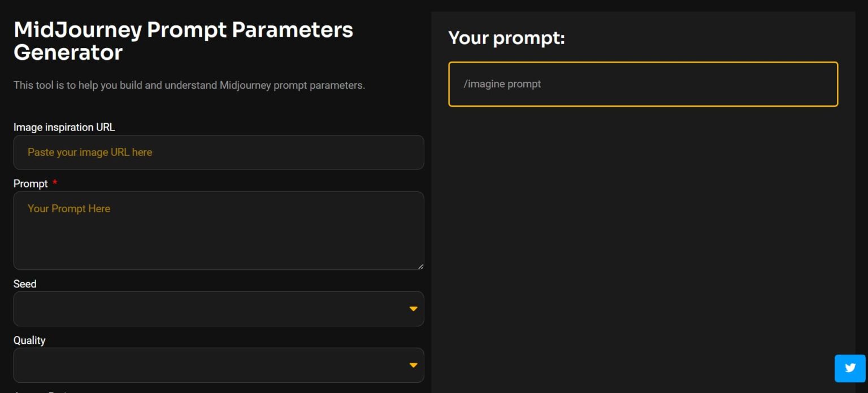868x393 pixels.
Task: Click the MidJourney Prompt Parameters Generator title
Action: pos(183,41)
